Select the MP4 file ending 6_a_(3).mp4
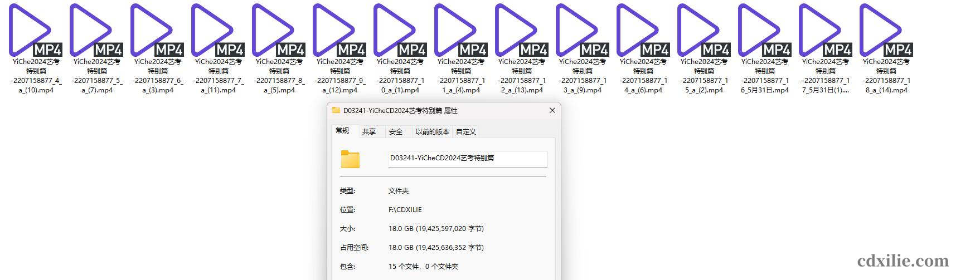 [x=157, y=48]
